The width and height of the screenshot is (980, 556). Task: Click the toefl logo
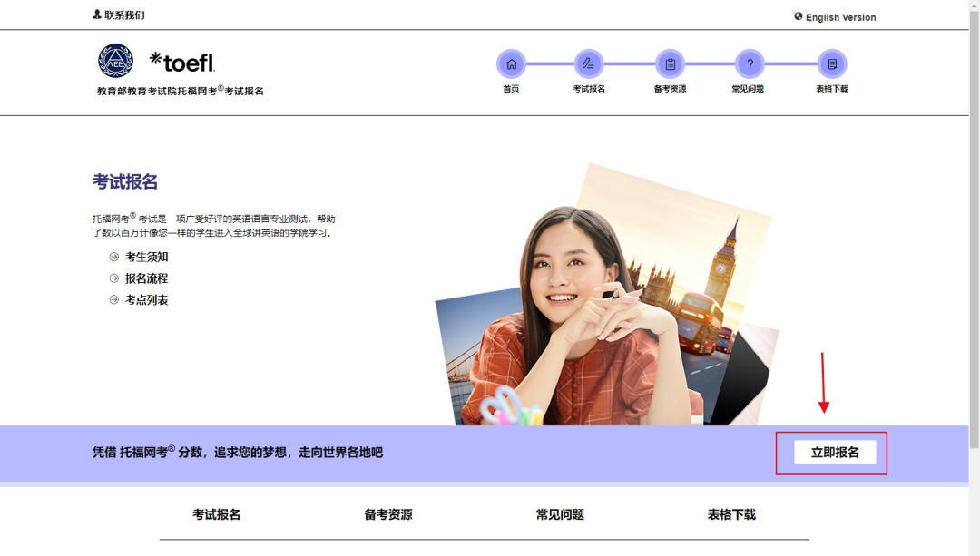point(182,62)
